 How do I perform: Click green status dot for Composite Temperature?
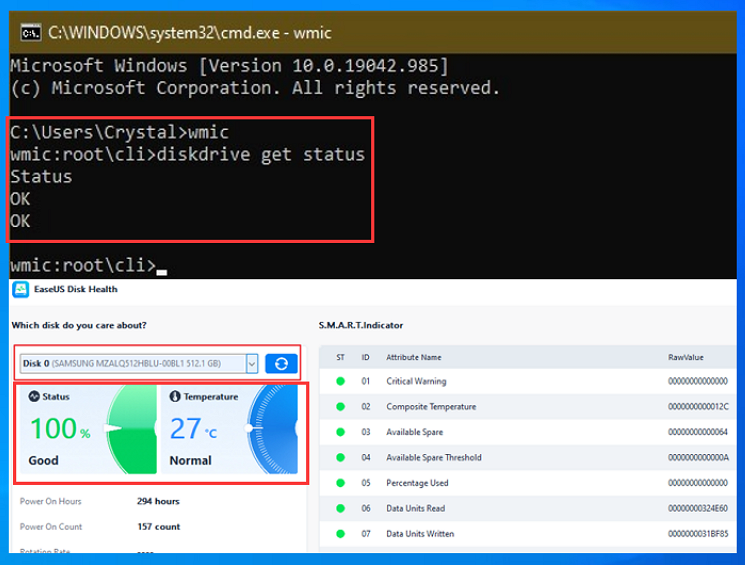(340, 407)
